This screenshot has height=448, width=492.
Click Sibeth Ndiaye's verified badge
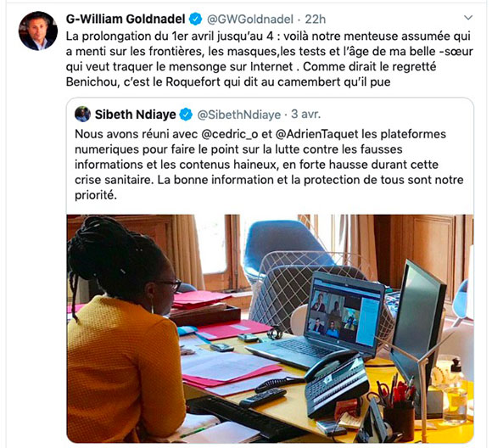(186, 115)
